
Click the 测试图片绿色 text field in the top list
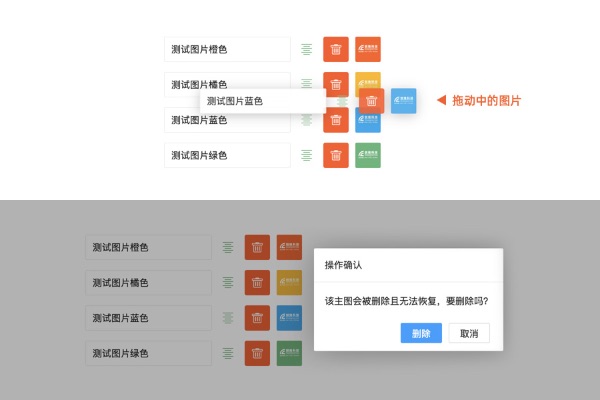coord(227,155)
